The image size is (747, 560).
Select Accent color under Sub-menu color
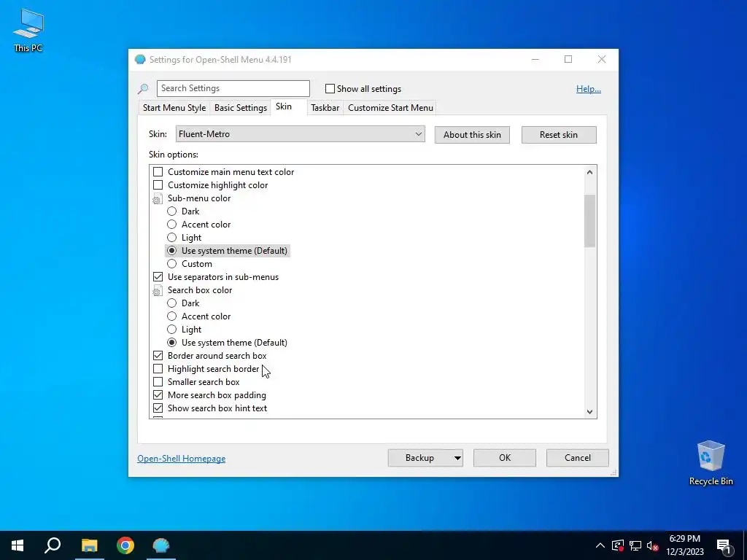[x=171, y=225]
